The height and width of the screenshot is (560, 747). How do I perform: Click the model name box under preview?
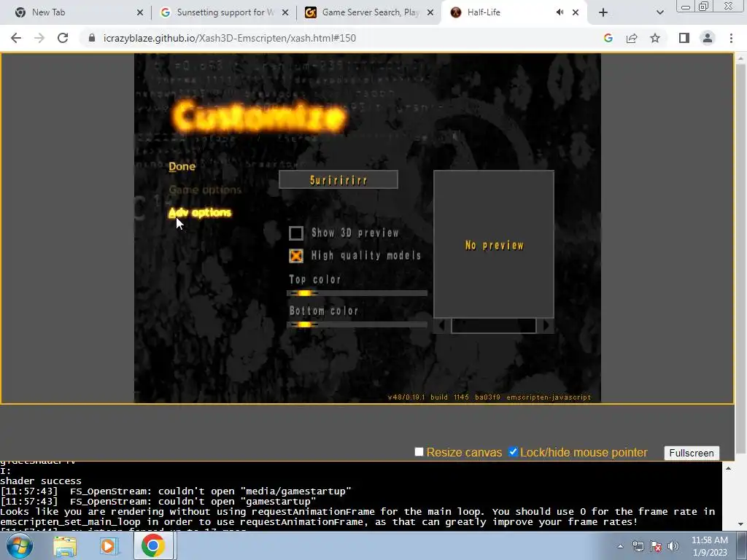point(494,326)
